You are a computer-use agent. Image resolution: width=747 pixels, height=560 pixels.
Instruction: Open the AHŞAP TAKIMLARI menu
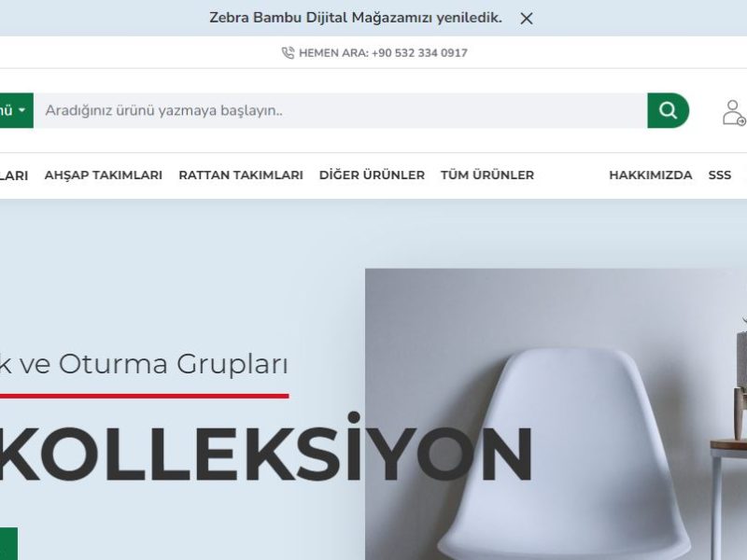(104, 175)
